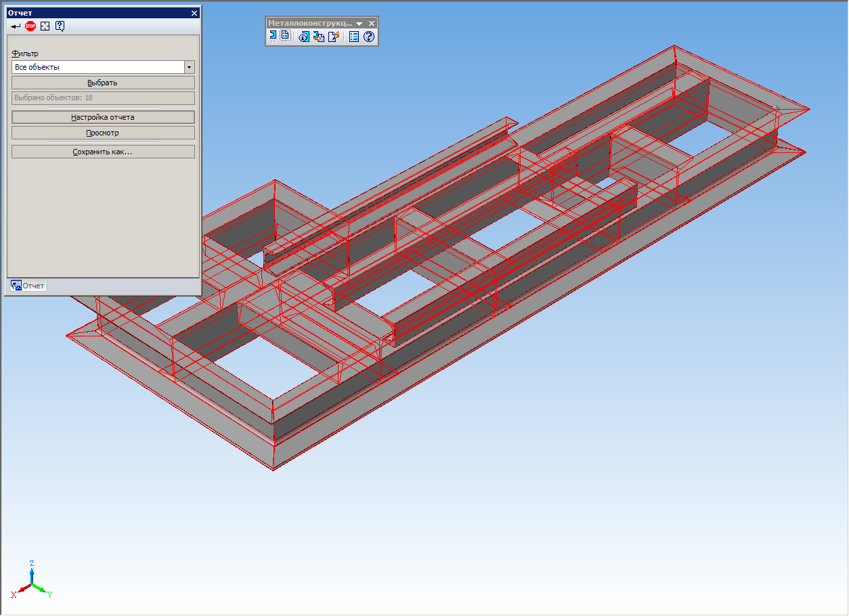This screenshot has height=616, width=849.
Task: Switch to the Отчет tab
Action: point(28,286)
